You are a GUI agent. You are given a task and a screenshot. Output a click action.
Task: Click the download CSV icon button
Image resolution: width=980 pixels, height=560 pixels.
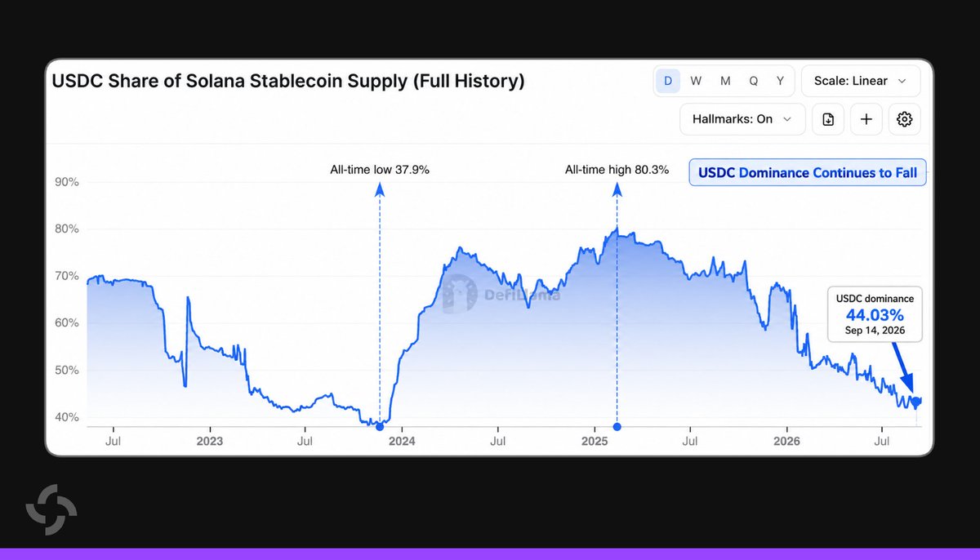(x=828, y=119)
